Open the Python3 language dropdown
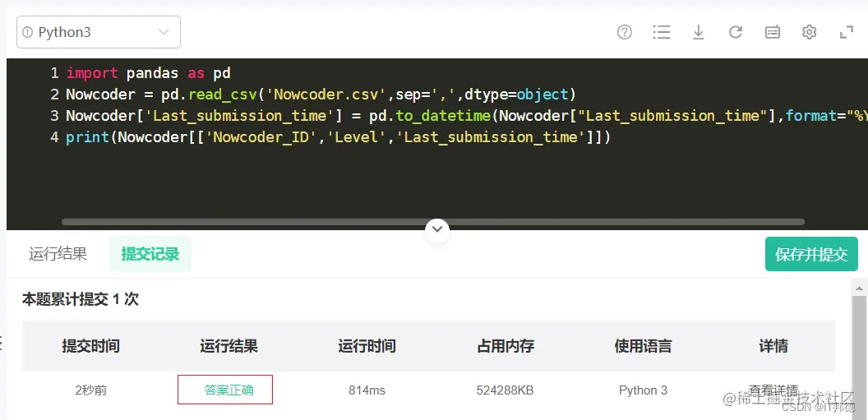 pos(99,32)
